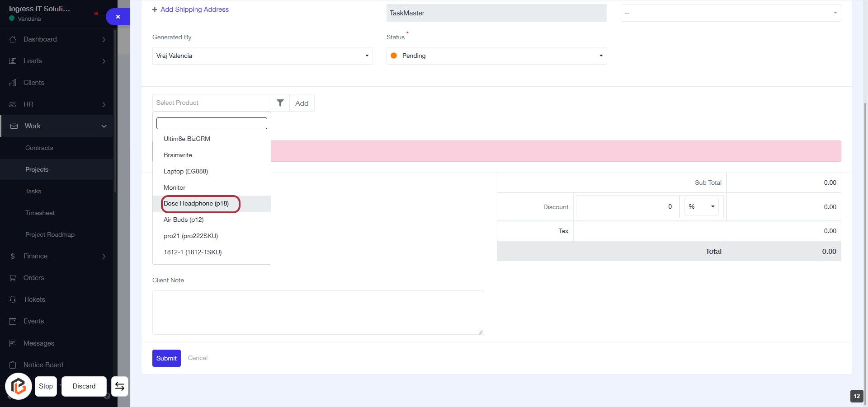Open Timesheet in the Work submenu
This screenshot has width=868, height=407.
tap(40, 213)
